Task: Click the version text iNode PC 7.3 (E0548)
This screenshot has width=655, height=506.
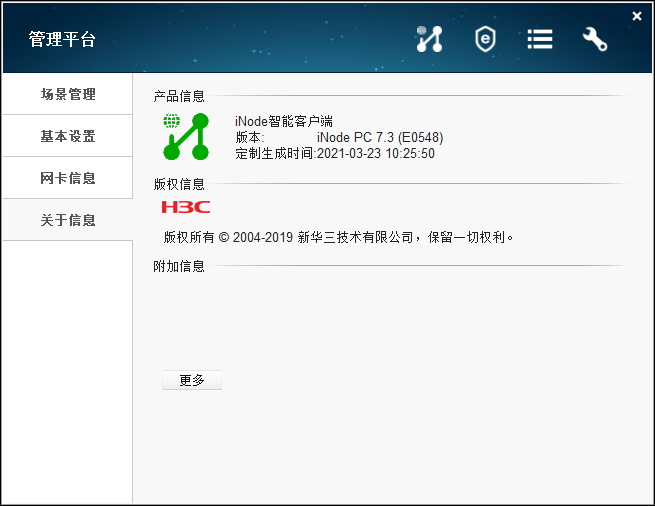Action: pos(380,137)
